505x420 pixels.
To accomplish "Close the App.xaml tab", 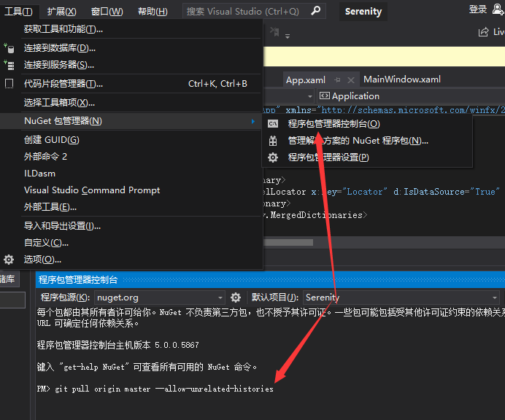I will [351, 80].
